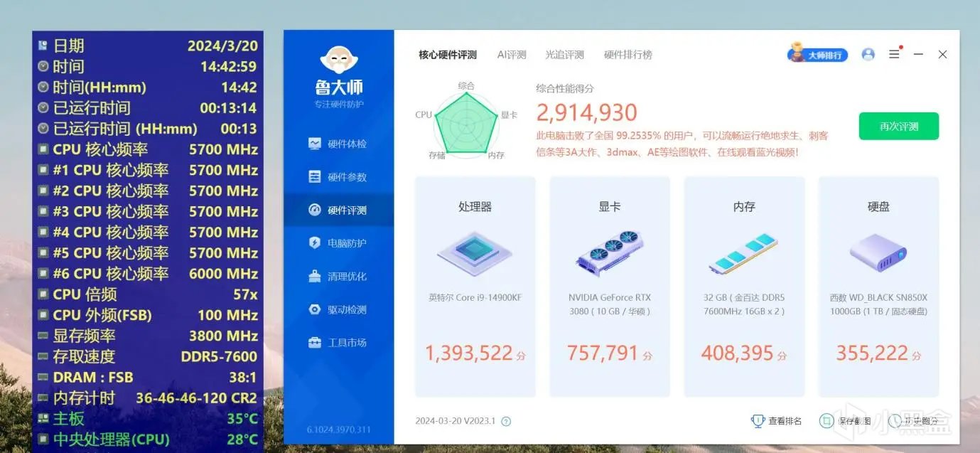Screen dimensions: 980x453
Task: Click the 清理优化 broom icon
Action: pyautogui.click(x=315, y=276)
